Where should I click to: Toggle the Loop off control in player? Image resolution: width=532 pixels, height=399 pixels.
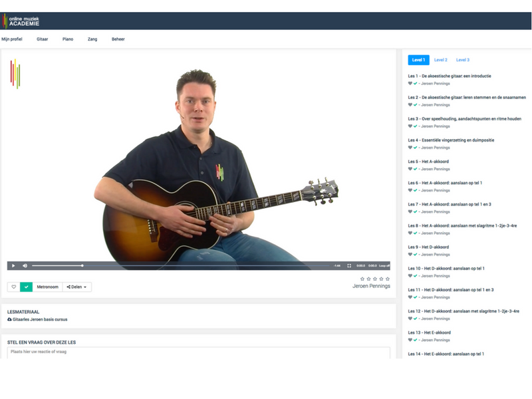(x=384, y=265)
